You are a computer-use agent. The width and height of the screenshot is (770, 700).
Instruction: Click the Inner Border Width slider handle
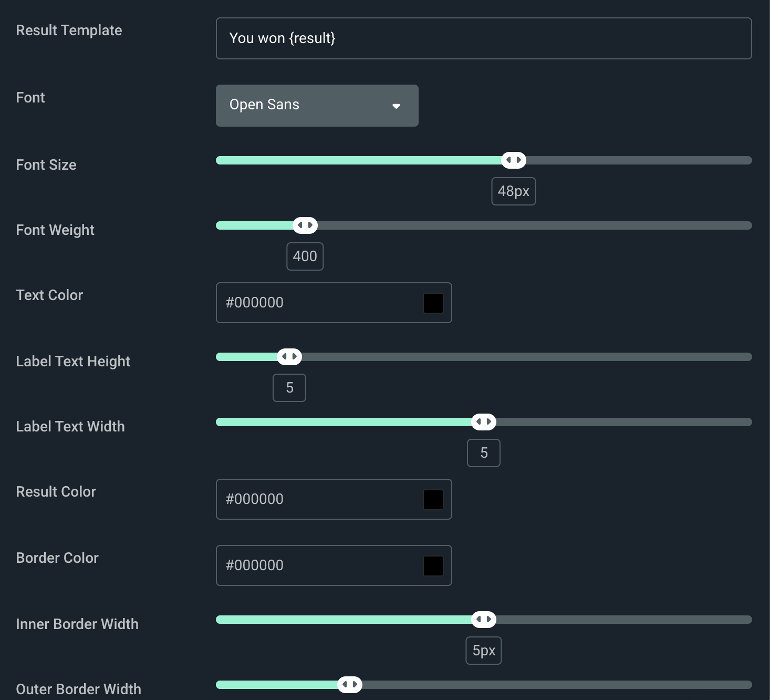pos(483,619)
